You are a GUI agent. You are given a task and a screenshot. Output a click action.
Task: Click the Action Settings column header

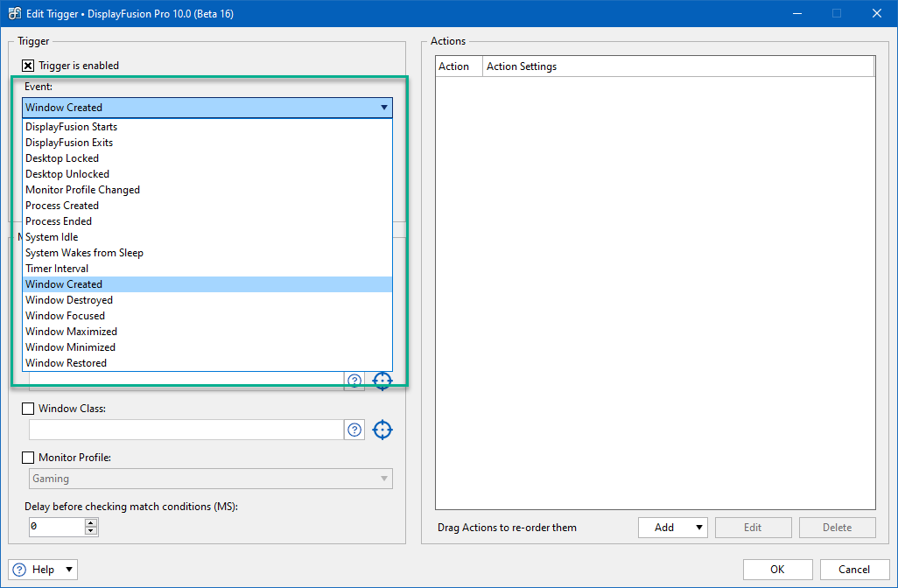tap(678, 66)
